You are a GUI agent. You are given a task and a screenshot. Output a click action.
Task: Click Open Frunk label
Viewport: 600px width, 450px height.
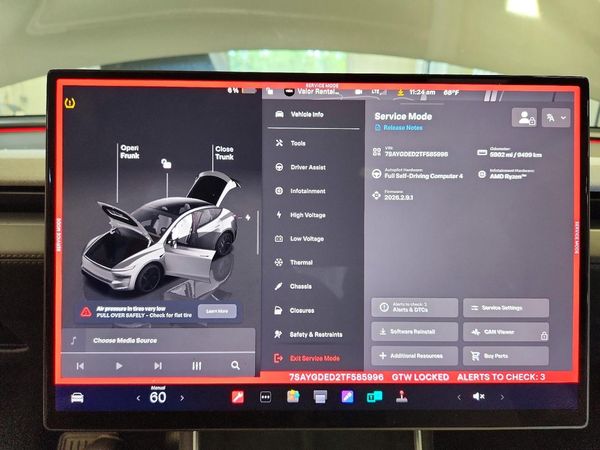(130, 152)
